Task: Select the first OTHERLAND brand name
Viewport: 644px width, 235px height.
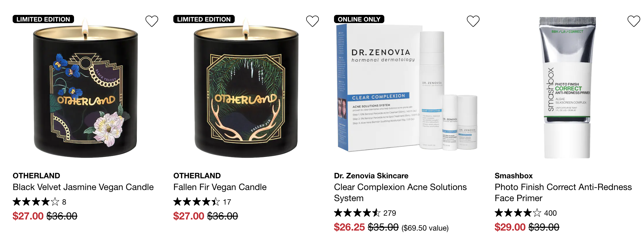Action: tap(36, 176)
